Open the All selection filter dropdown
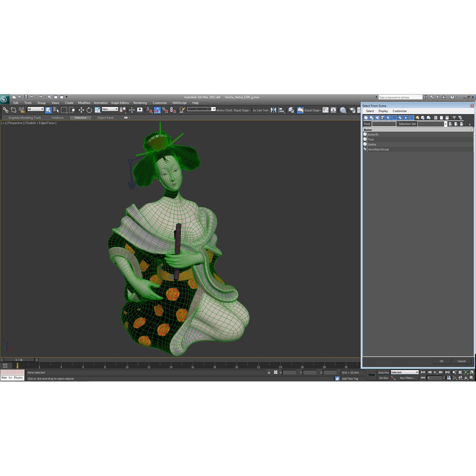 (36, 109)
